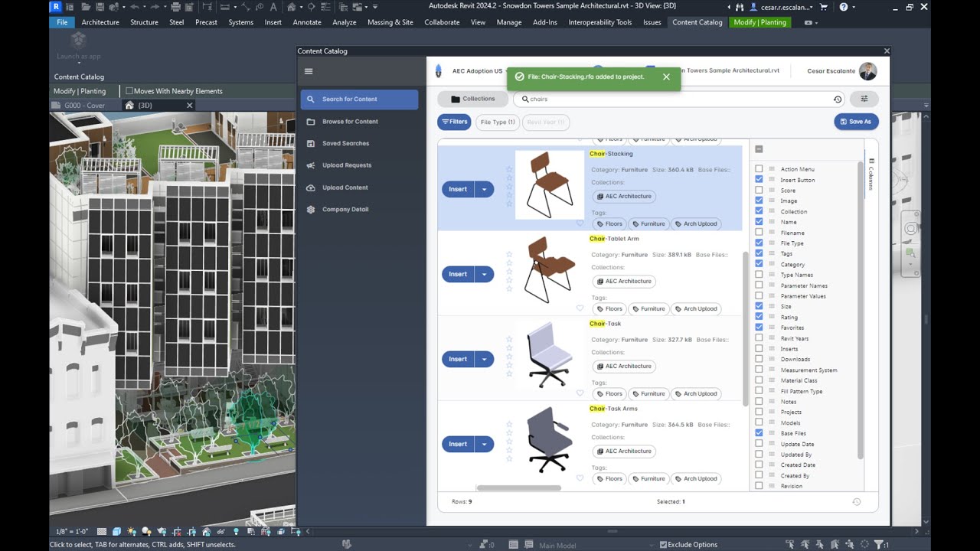Screen dimensions: 980x551
Task: Favorite the Chair-Tablet Arm heart icon
Action: pyautogui.click(x=580, y=308)
